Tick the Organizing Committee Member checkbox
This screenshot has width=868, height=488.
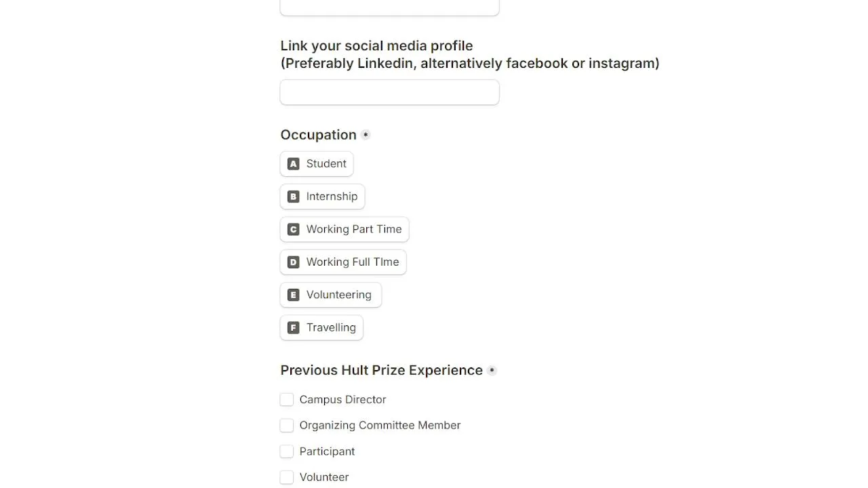[x=287, y=426]
